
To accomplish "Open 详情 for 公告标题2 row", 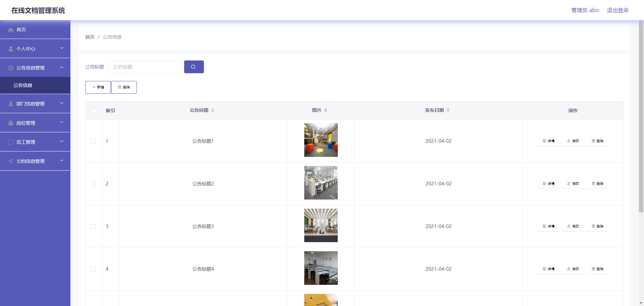I will tap(548, 184).
